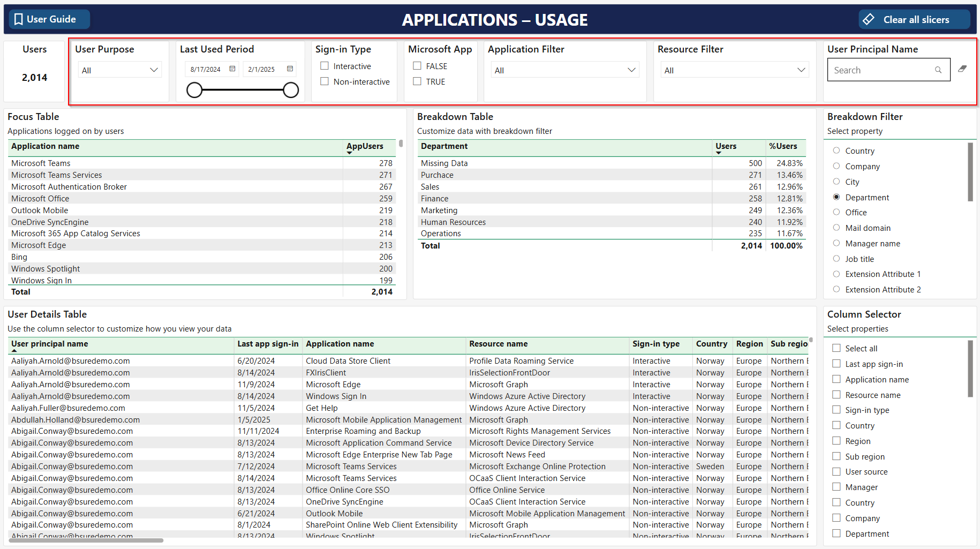
Task: Click the Department column header in Breakdown Table
Action: pyautogui.click(x=444, y=146)
